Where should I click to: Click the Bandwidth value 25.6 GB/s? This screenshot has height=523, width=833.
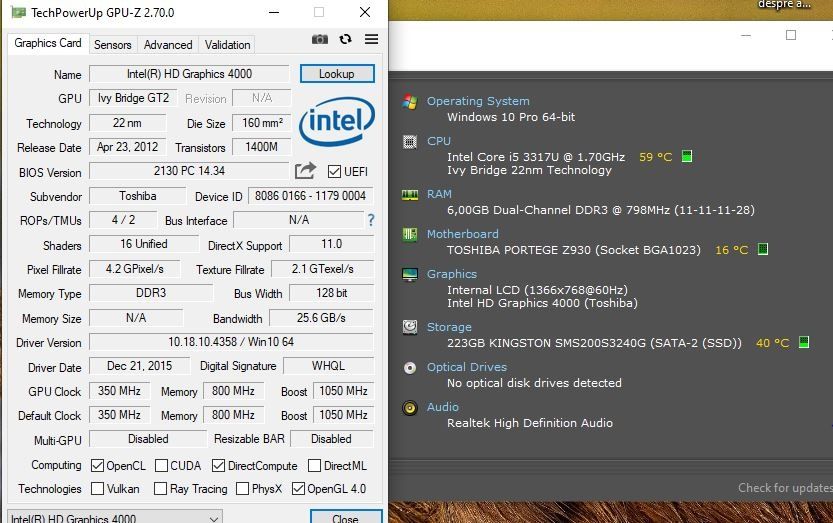click(x=321, y=318)
